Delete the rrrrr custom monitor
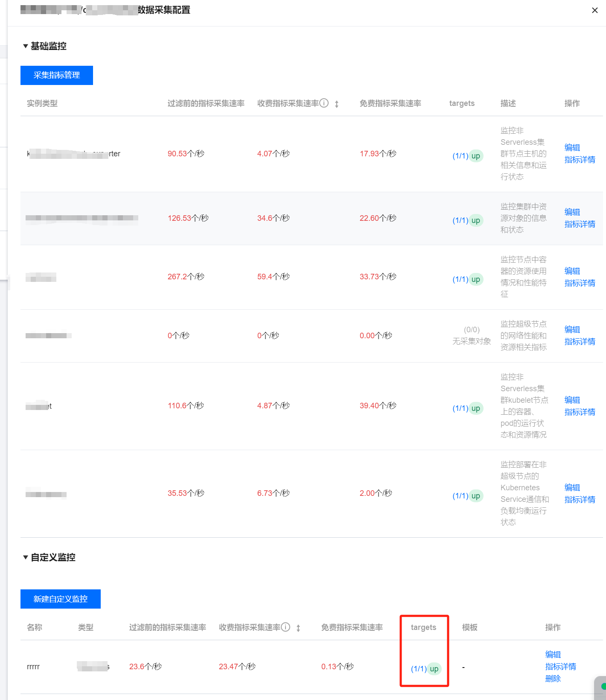Screen dimensions: 606x700 [553, 679]
